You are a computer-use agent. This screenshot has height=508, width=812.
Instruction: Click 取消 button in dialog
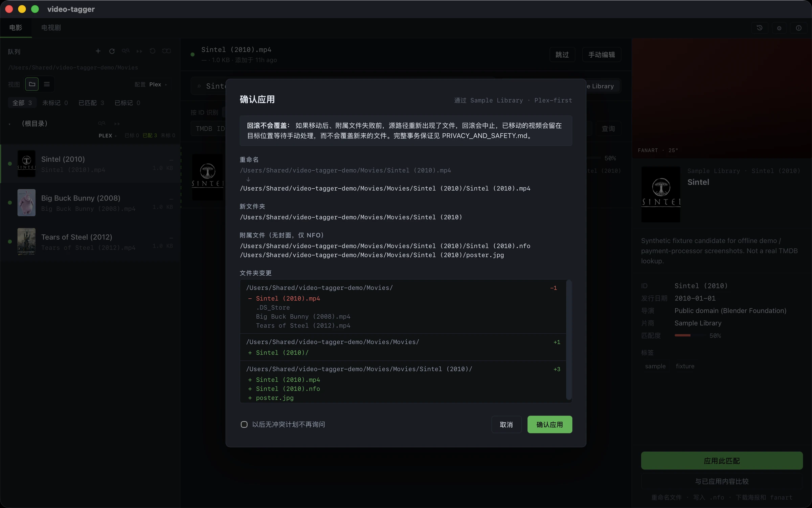[x=506, y=424]
